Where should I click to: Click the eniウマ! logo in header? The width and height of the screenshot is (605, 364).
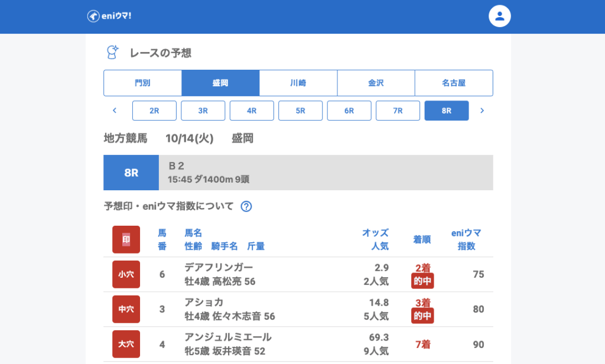[109, 16]
